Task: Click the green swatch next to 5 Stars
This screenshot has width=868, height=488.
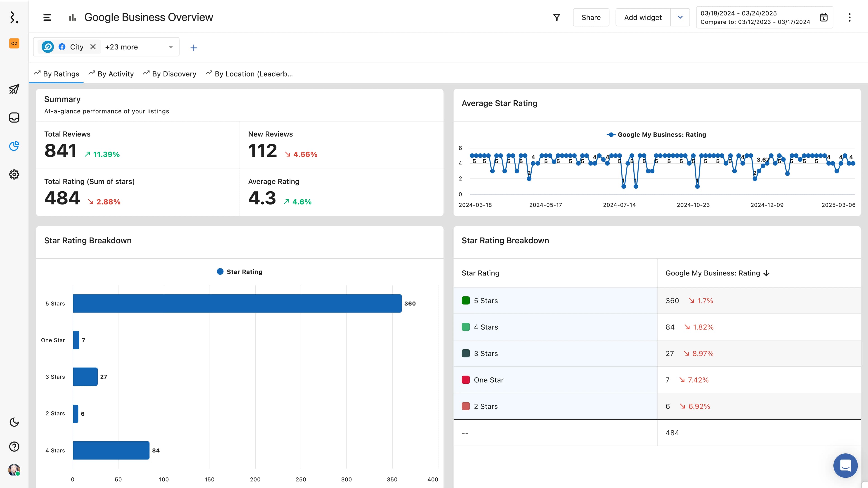Action: point(466,300)
